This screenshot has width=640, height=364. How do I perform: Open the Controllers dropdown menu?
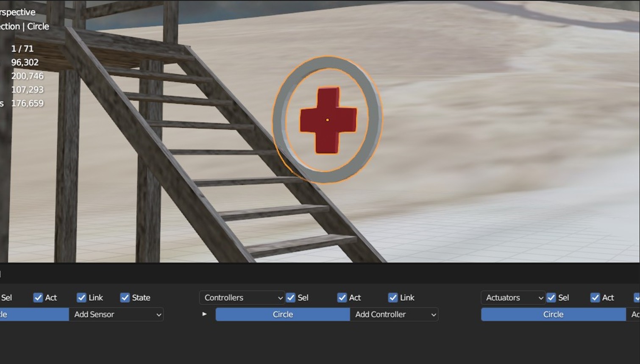pos(242,297)
